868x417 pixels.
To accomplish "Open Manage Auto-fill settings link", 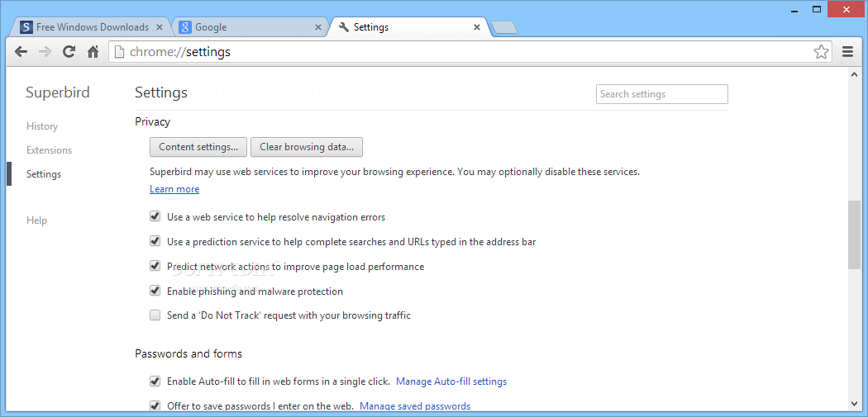I will tap(451, 381).
